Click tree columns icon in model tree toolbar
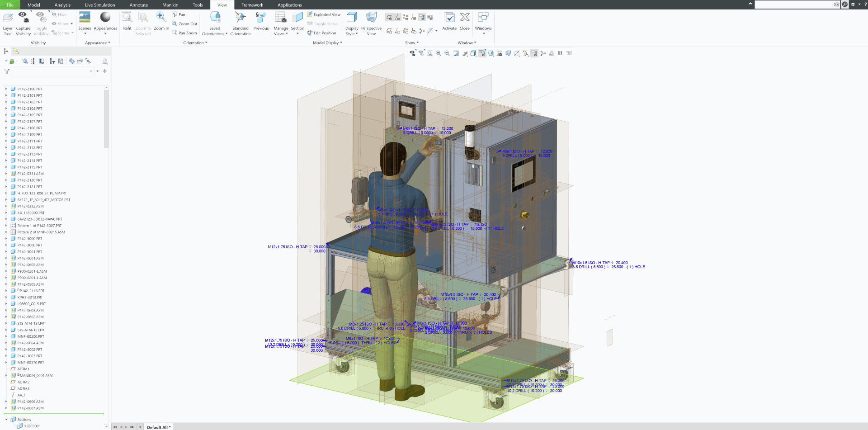The image size is (868, 430). tap(41, 61)
